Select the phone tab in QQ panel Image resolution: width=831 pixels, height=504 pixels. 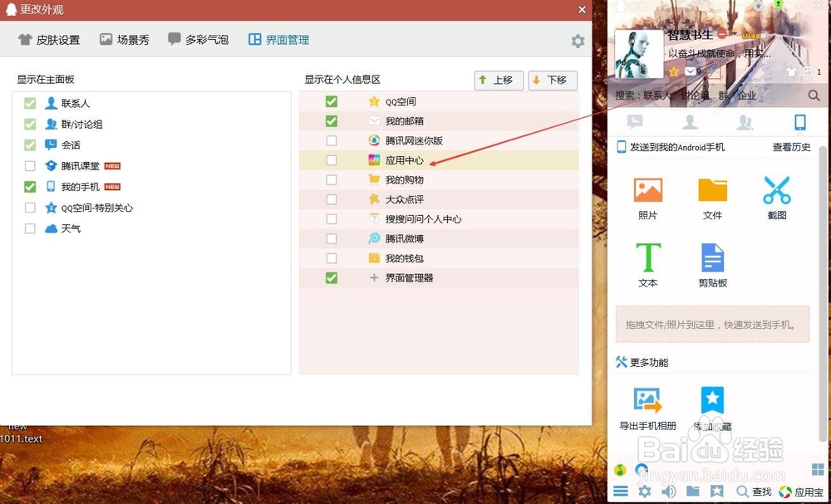tap(799, 122)
